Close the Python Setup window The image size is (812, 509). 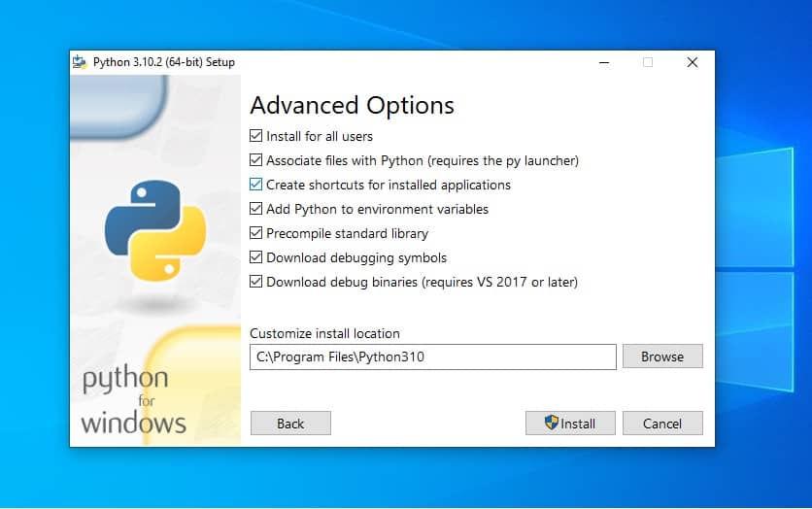[693, 63]
